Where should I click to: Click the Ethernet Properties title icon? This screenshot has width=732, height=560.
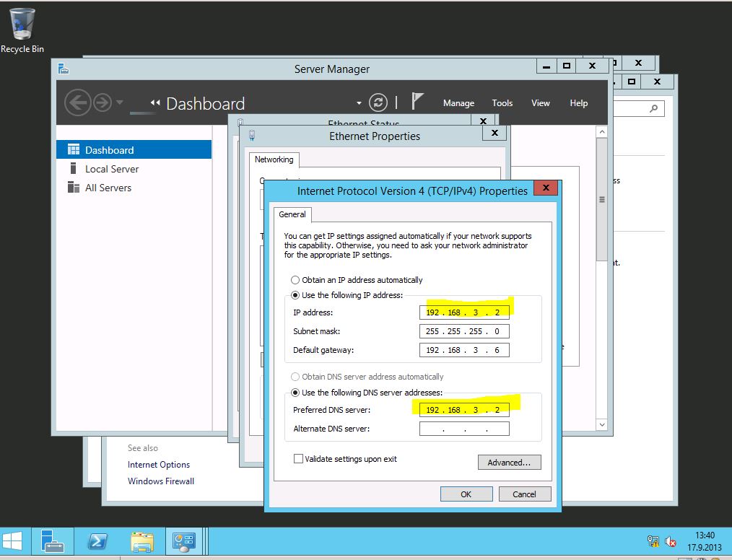(252, 136)
